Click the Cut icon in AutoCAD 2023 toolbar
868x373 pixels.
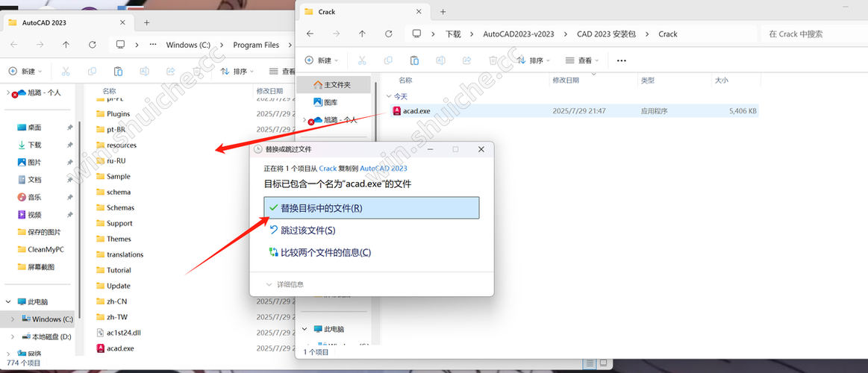(x=66, y=72)
